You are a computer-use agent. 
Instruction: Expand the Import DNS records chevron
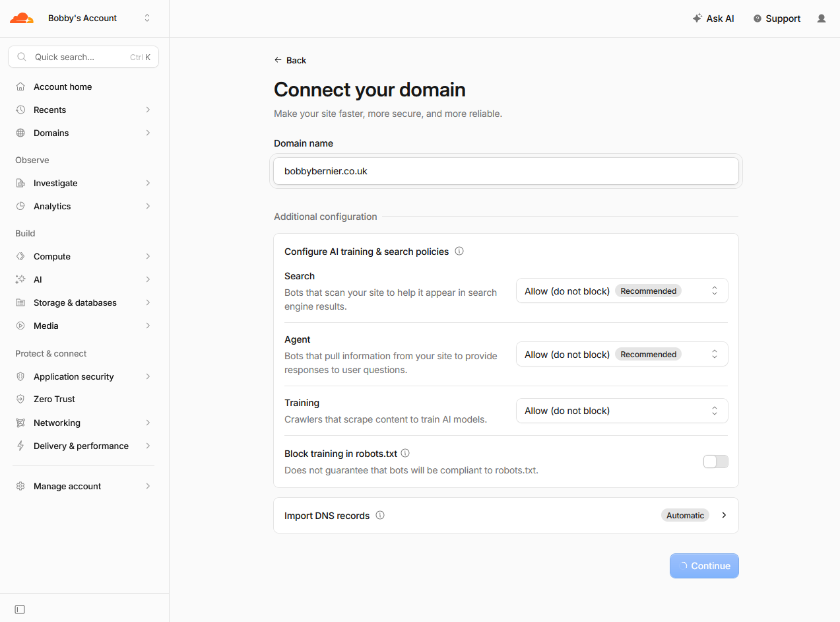point(724,515)
